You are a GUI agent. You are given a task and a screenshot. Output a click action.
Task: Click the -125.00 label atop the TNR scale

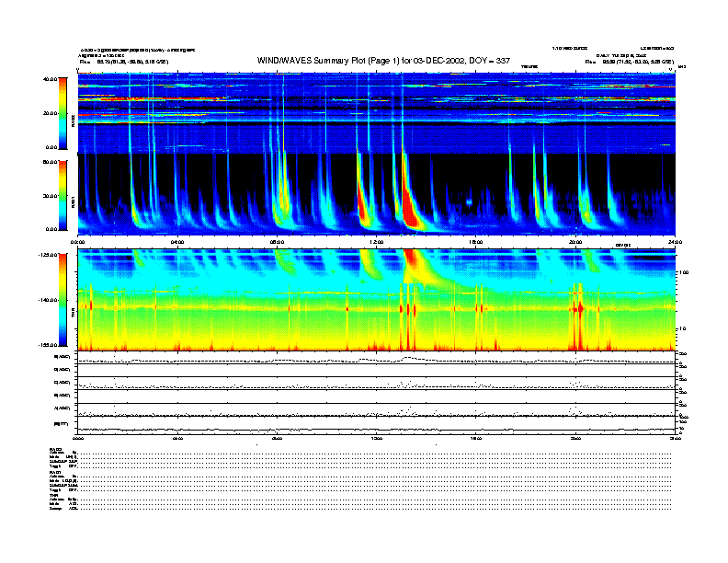(48, 255)
